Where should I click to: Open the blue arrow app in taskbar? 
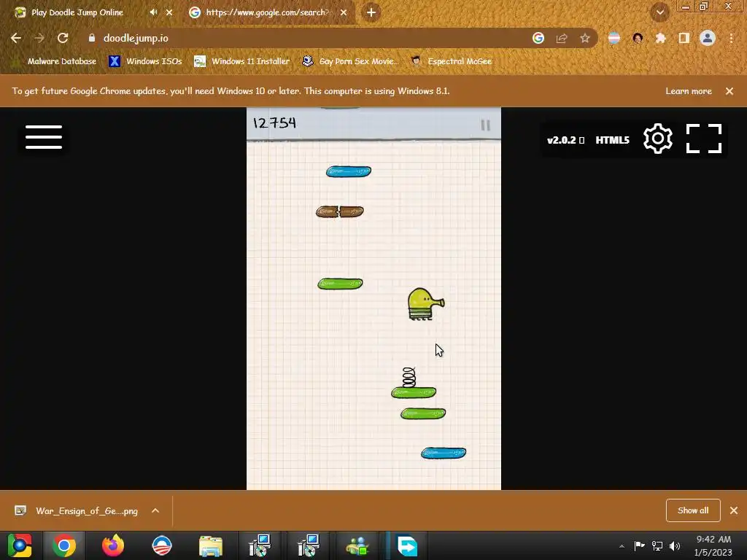(406, 545)
